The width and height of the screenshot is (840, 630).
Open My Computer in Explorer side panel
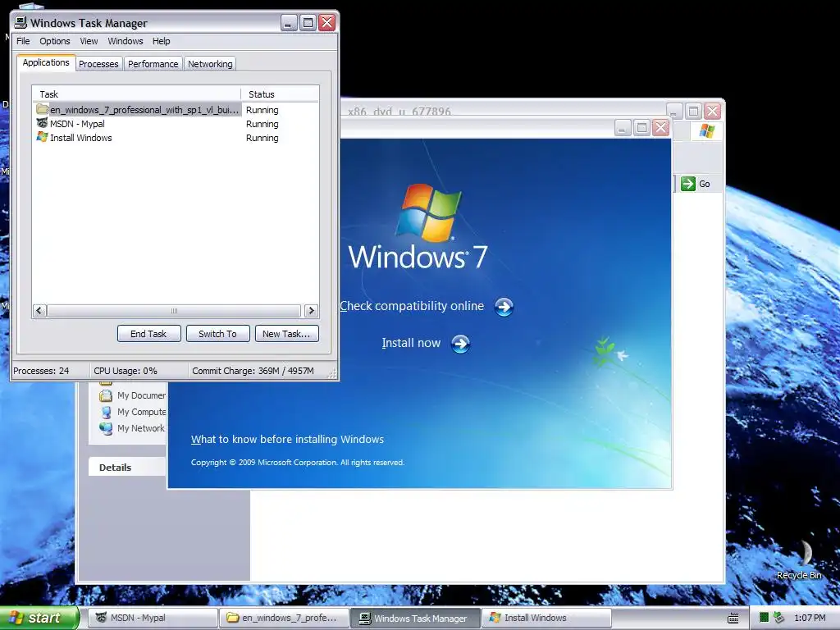[x=141, y=412]
